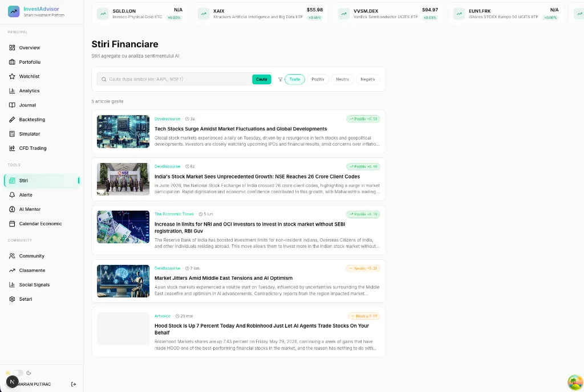584x392 pixels.
Task: Open Clasamente trending icon
Action: pyautogui.click(x=12, y=271)
